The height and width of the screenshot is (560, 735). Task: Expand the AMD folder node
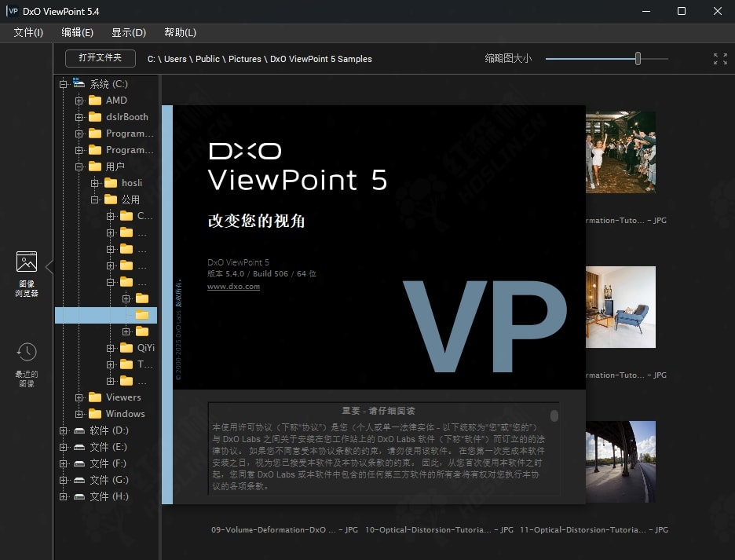79,101
